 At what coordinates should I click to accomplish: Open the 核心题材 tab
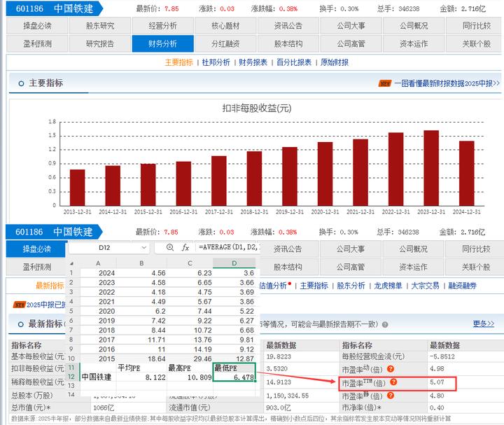225,26
